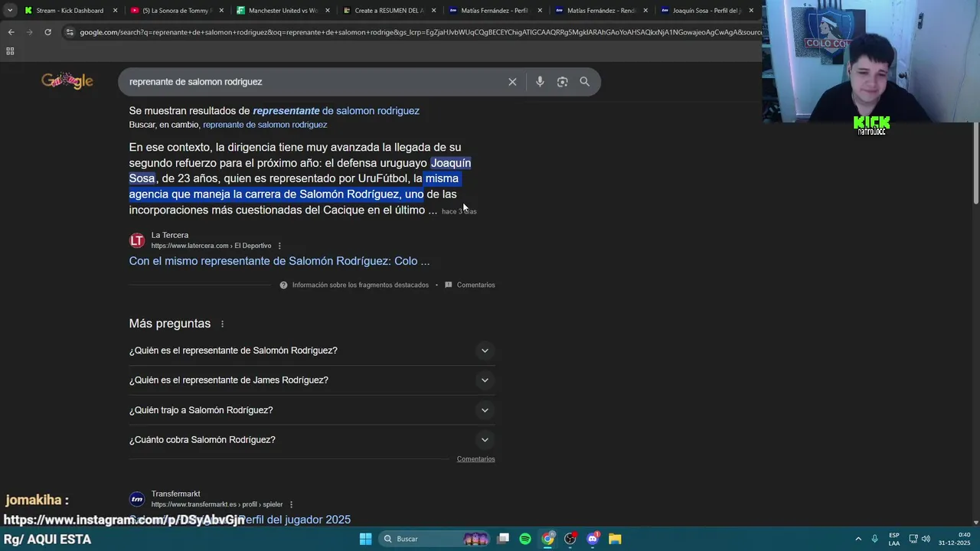Open the site information icon in address bar

[x=70, y=32]
